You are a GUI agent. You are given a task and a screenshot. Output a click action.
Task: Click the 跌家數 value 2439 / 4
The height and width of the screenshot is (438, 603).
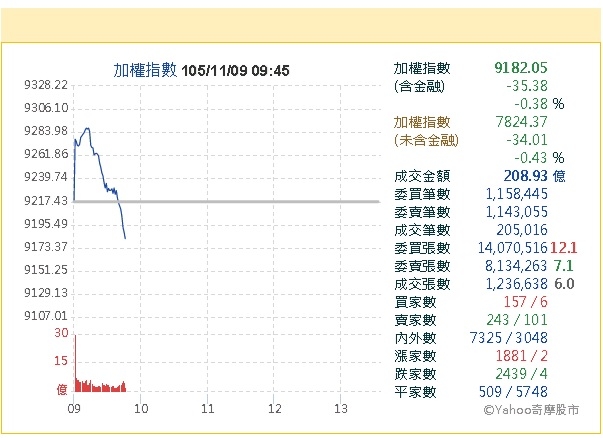coord(521,374)
